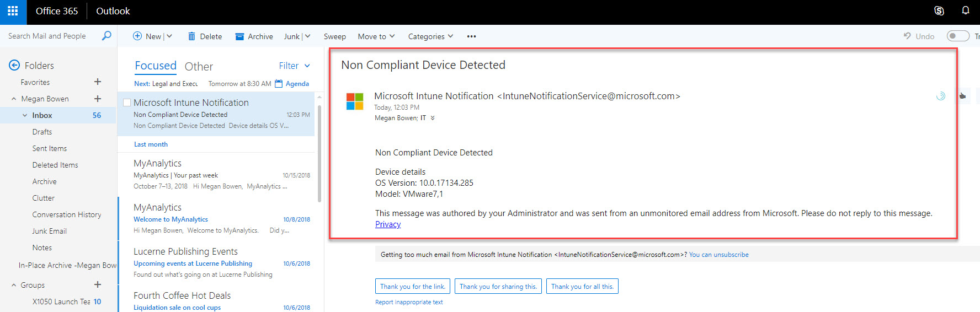The height and width of the screenshot is (312, 980).
Task: Create new folder under Megan Bowen
Action: click(x=98, y=98)
